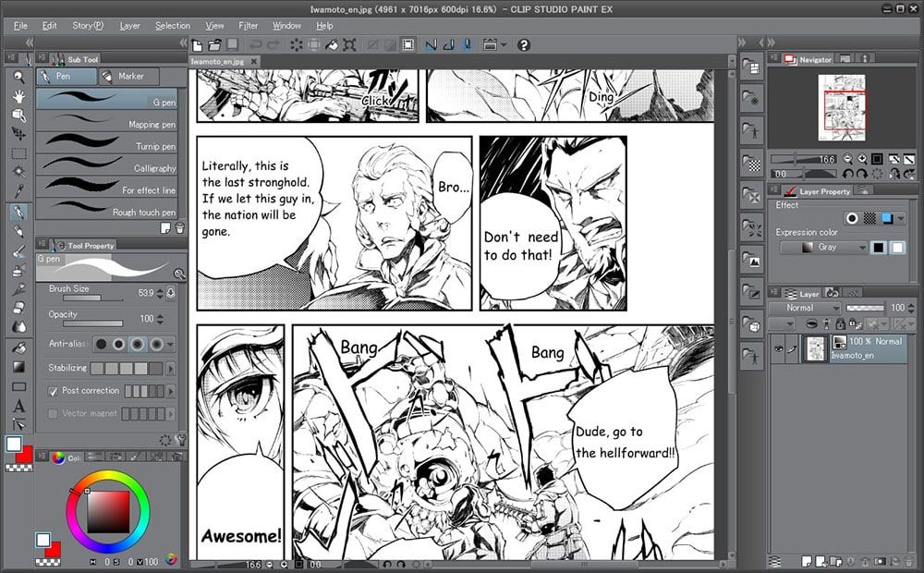Select the Operation object tool

[18, 115]
